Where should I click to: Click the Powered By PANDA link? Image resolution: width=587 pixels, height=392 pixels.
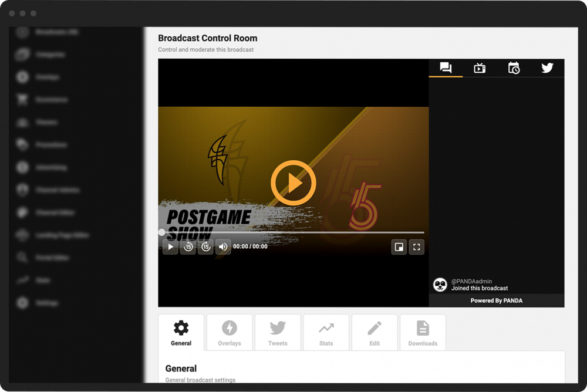pyautogui.click(x=497, y=300)
